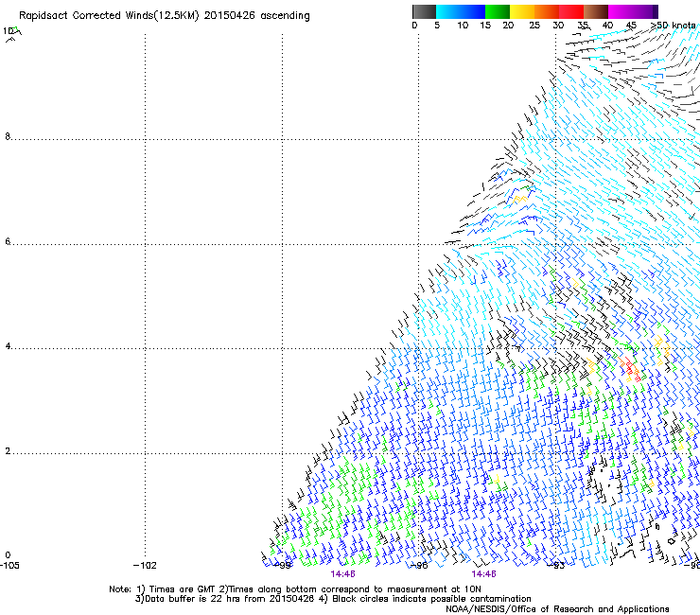Click the 'Rapidscat Corrected Winds(12.5KM)' title text
The height and width of the screenshot is (615, 700).
[109, 16]
